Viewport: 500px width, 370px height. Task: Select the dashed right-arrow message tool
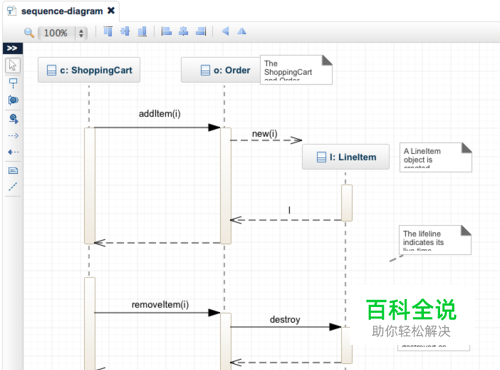(13, 136)
